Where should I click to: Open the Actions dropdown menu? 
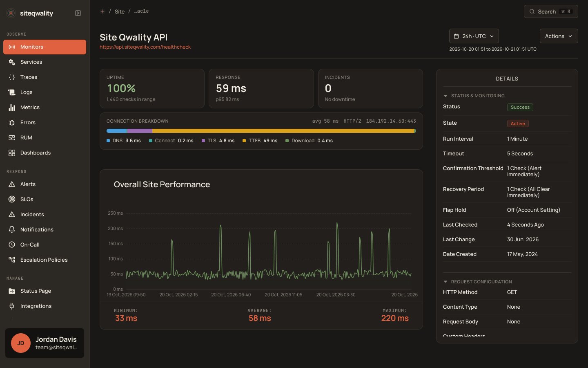coord(559,36)
